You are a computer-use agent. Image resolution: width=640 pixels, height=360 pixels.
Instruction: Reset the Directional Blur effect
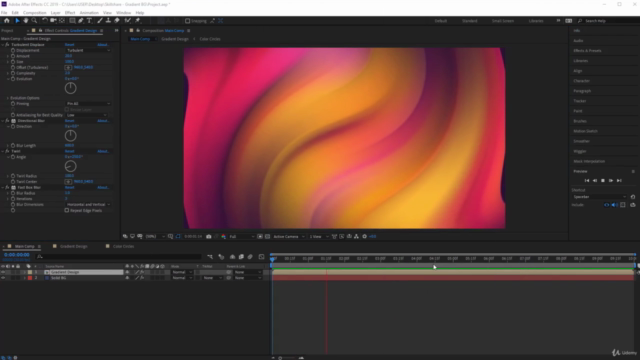69,121
